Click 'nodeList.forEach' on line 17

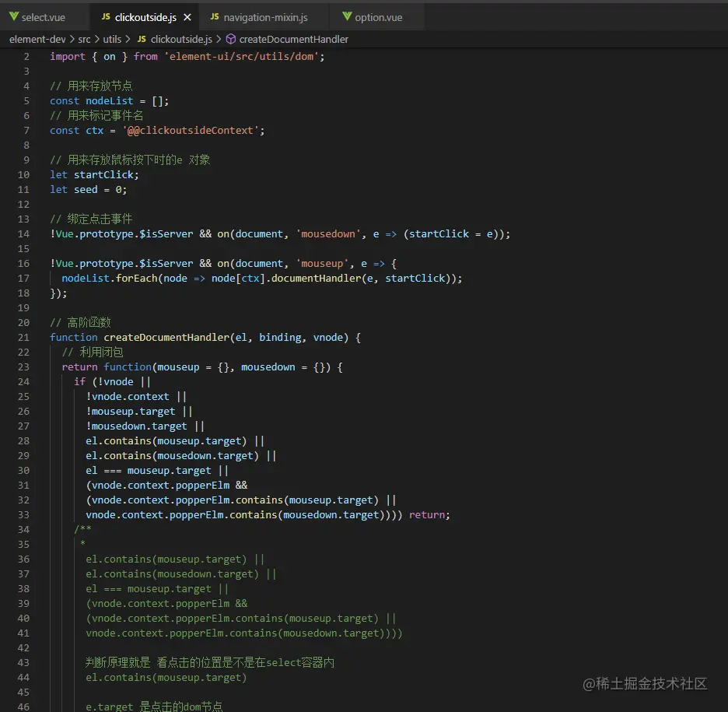110,279
